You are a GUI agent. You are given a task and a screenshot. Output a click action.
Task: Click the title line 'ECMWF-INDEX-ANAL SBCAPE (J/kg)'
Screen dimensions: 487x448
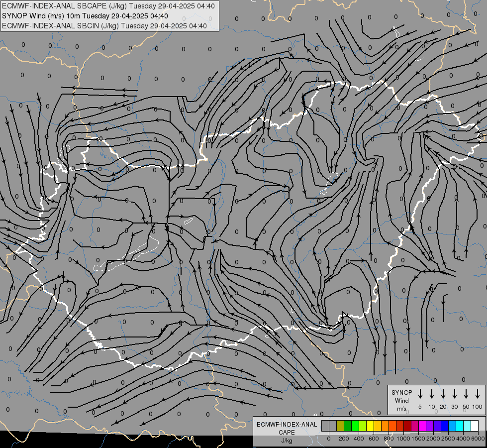(x=65, y=6)
